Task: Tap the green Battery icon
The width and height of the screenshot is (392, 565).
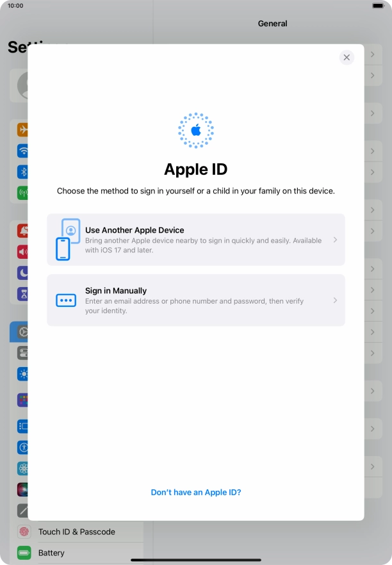Action: pyautogui.click(x=24, y=553)
